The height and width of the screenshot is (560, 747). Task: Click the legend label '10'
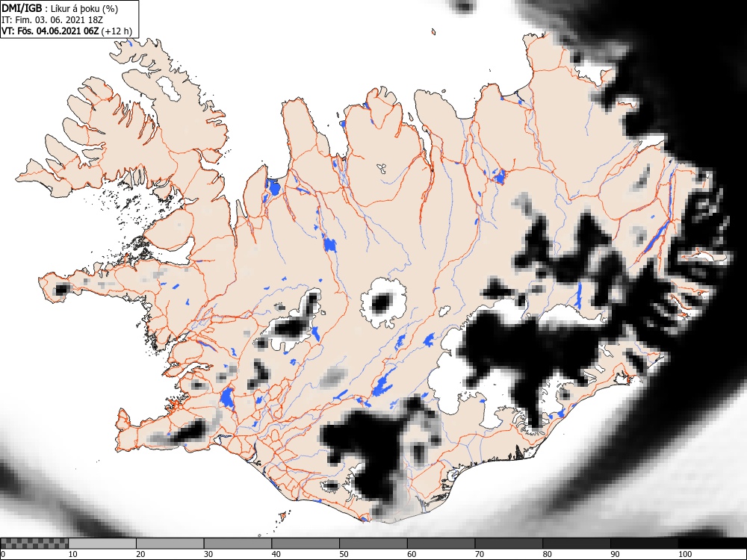click(72, 554)
